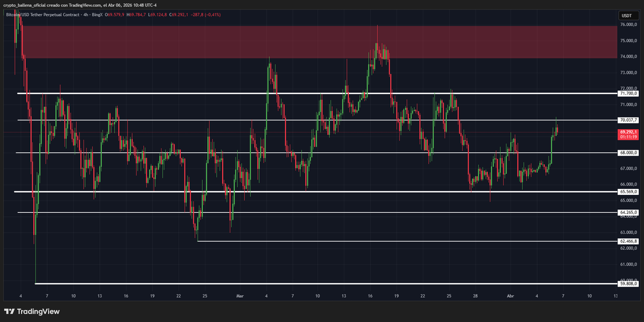The width and height of the screenshot is (644, 322).
Task: Click the 75.000,0 price axis tick
Action: [628, 40]
